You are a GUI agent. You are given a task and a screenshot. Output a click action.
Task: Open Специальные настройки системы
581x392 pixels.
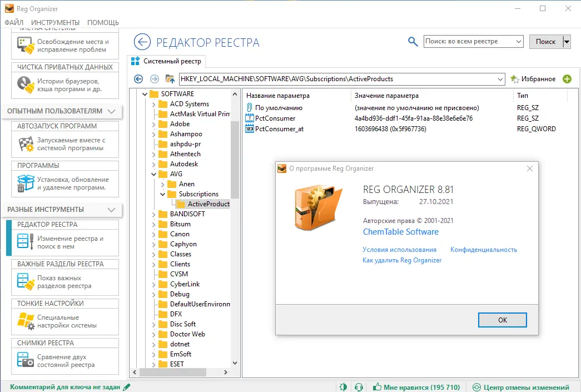[65, 321]
